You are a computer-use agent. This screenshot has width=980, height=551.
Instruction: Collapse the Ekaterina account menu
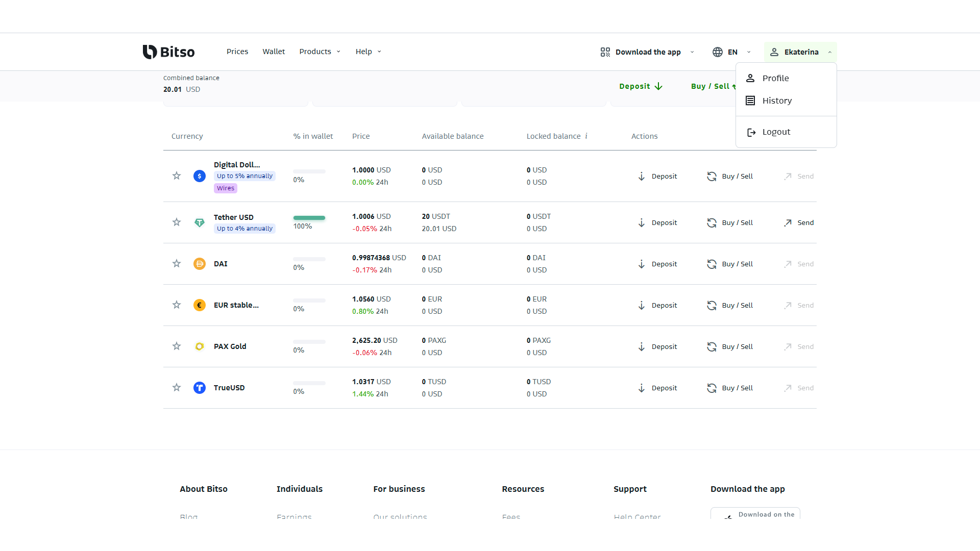tap(800, 52)
